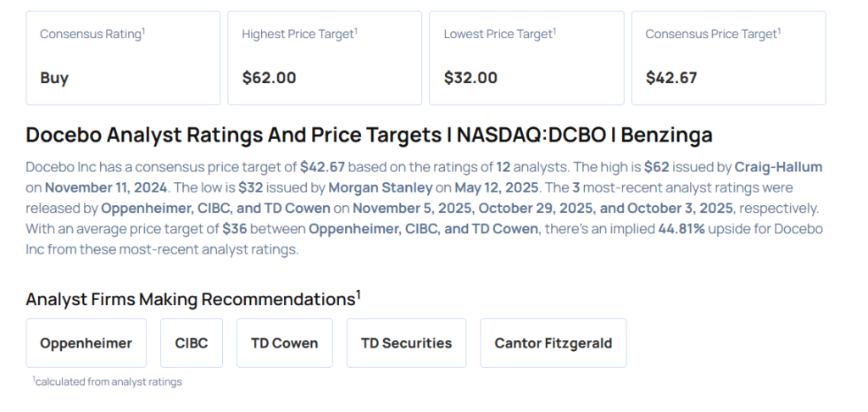Viewport: 868px width, 412px height.
Task: Select the TD Cowen firm button
Action: [285, 343]
